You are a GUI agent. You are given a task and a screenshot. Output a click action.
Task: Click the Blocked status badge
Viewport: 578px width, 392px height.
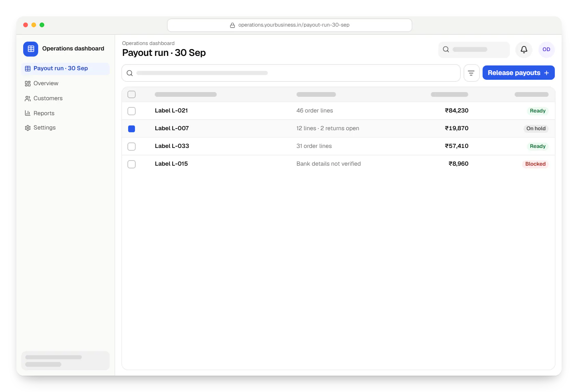535,164
